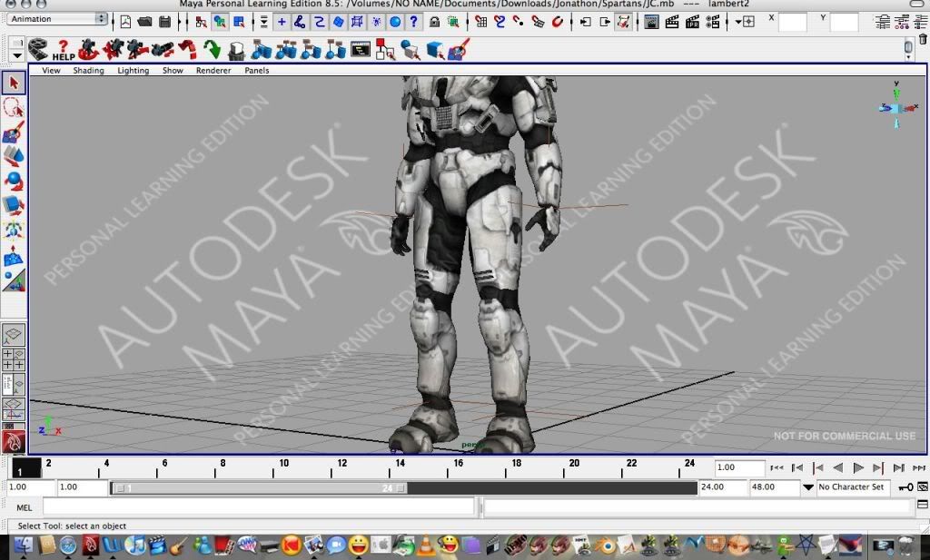Step back one key
This screenshot has height=560, width=930.
coord(817,468)
